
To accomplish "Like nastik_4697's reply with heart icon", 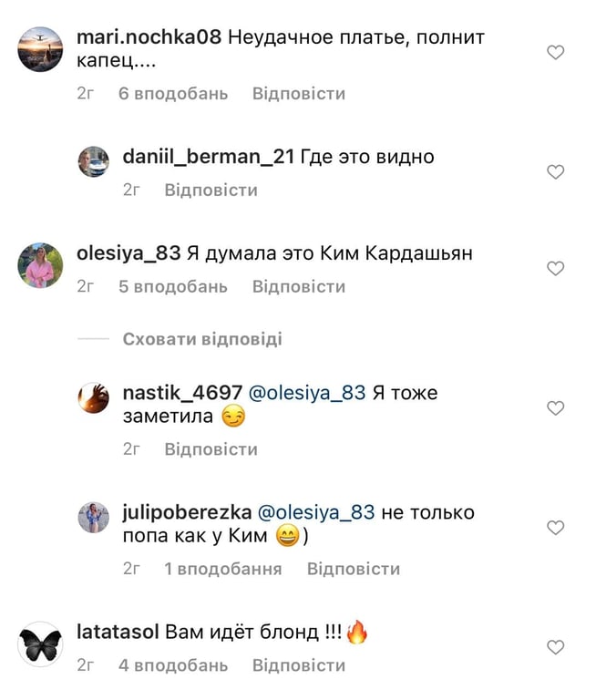I will pyautogui.click(x=555, y=408).
